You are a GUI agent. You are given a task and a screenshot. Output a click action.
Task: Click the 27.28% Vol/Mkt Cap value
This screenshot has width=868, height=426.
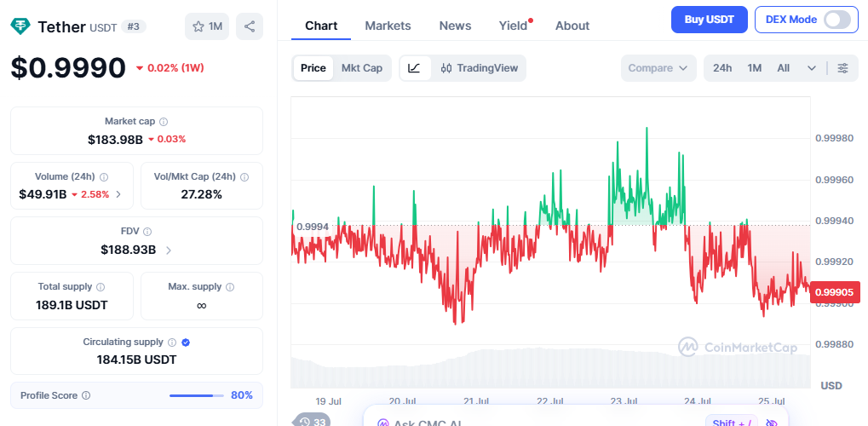click(202, 194)
